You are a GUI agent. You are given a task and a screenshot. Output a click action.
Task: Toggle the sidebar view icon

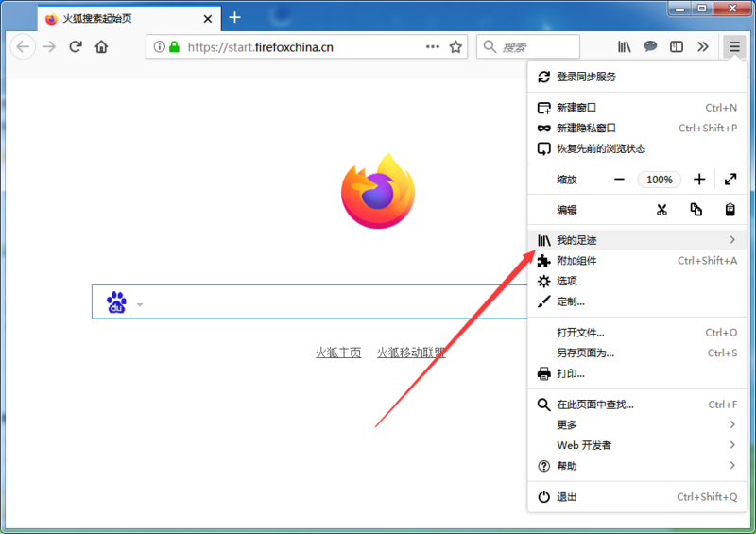click(x=677, y=47)
